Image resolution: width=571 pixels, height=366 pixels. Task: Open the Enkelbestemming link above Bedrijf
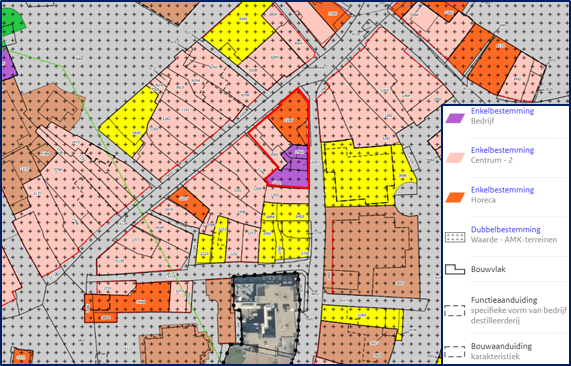tap(502, 111)
